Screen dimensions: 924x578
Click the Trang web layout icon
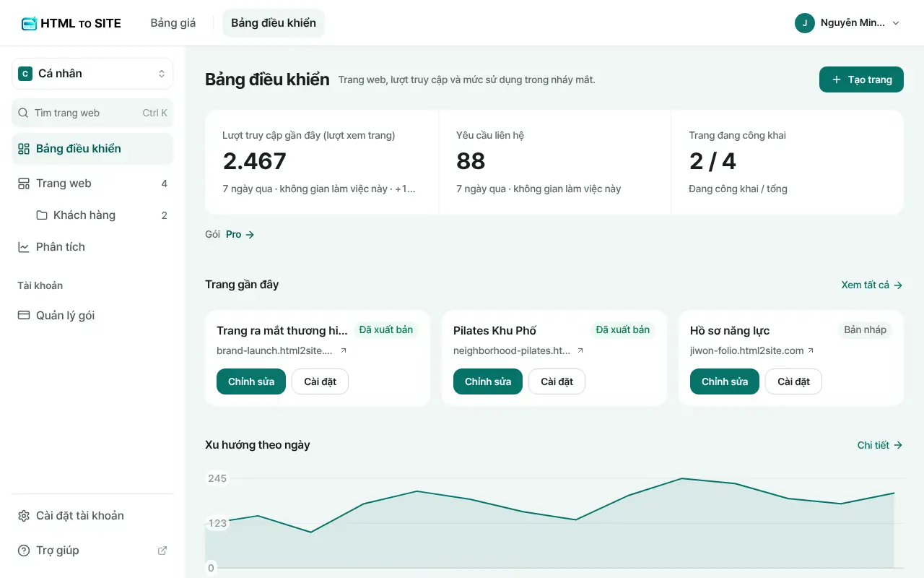[24, 184]
